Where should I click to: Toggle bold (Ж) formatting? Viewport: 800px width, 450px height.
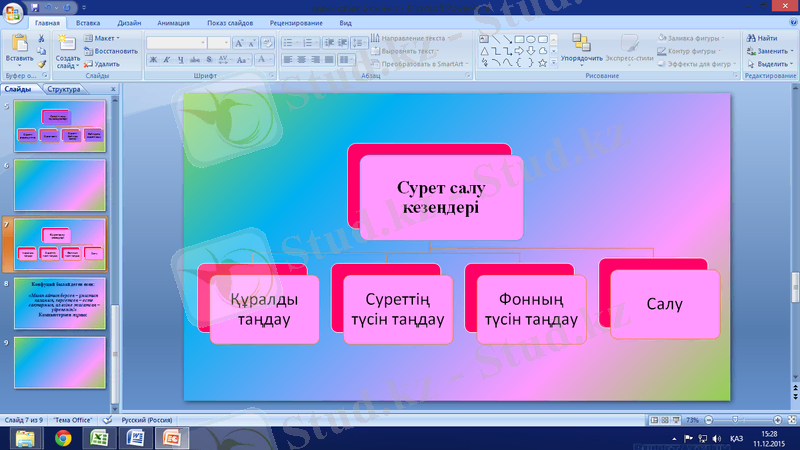154,60
